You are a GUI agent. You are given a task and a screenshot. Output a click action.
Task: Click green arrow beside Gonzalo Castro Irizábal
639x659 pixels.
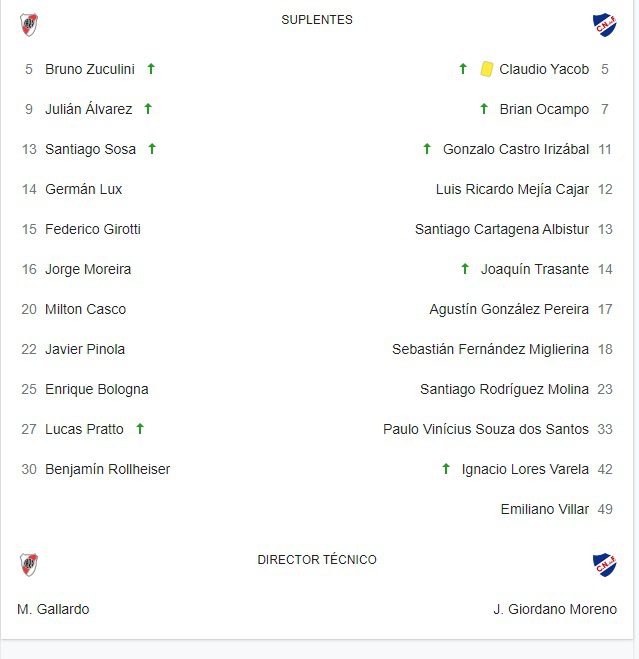pos(427,149)
